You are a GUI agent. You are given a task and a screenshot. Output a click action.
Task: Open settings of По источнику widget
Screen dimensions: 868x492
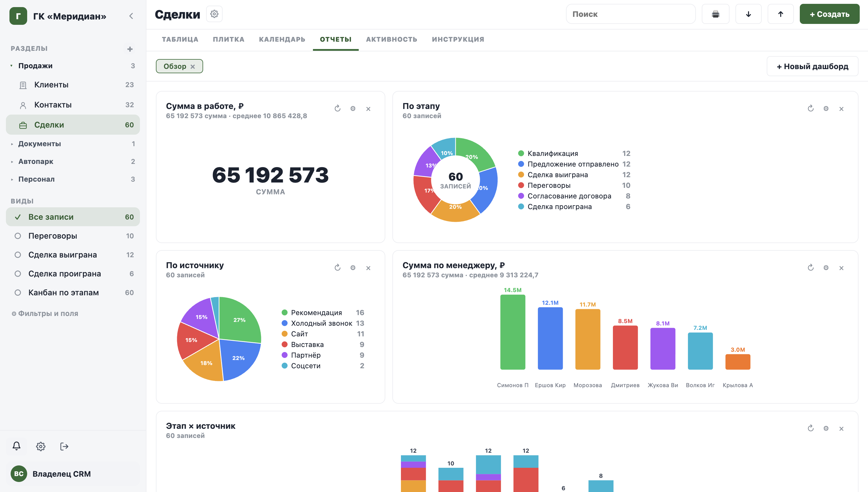[x=353, y=268]
